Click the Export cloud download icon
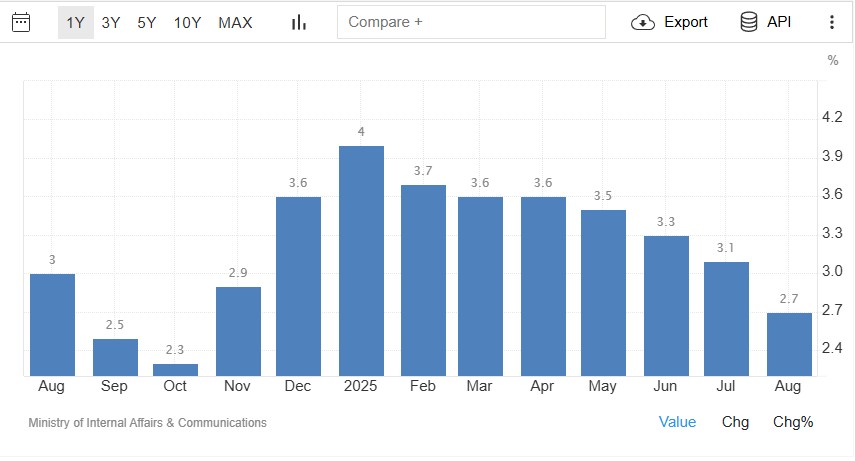This screenshot has height=461, width=855. tap(643, 22)
